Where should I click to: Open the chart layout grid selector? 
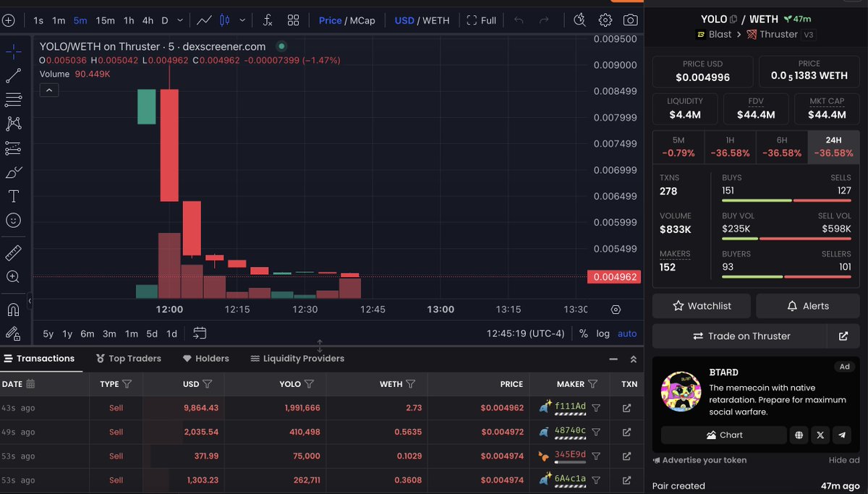coord(293,20)
